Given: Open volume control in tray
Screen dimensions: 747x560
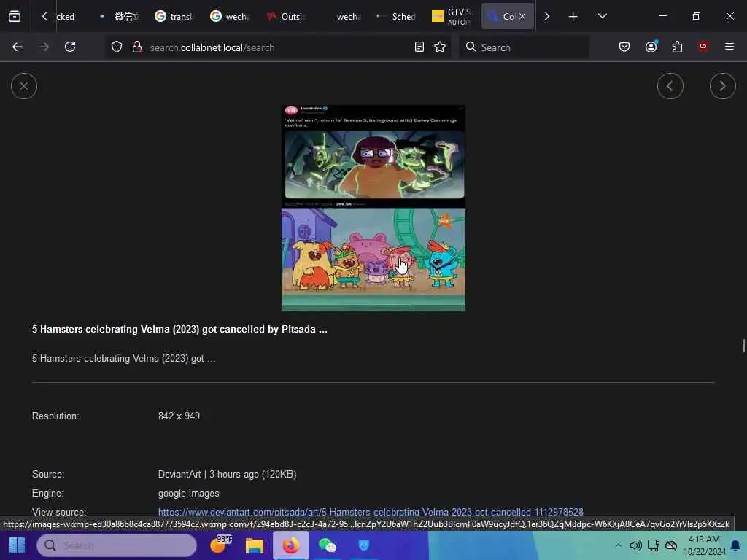Looking at the screenshot, I should tap(635, 545).
